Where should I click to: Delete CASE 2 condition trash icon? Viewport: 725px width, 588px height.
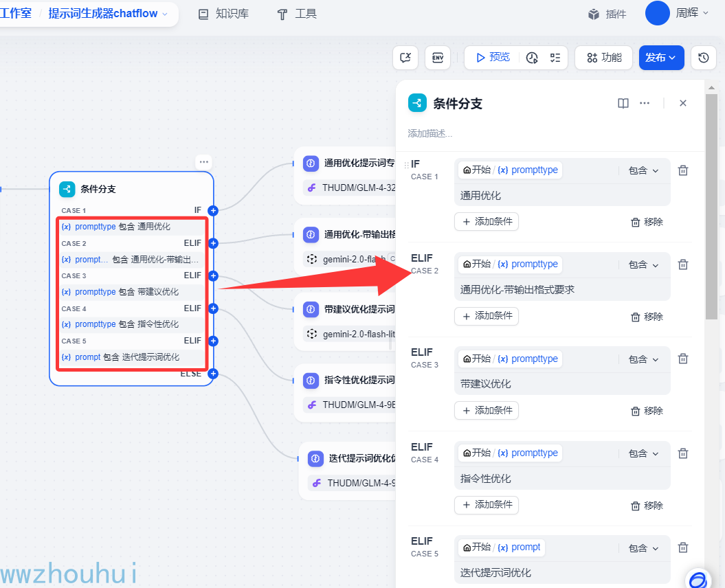pyautogui.click(x=682, y=265)
